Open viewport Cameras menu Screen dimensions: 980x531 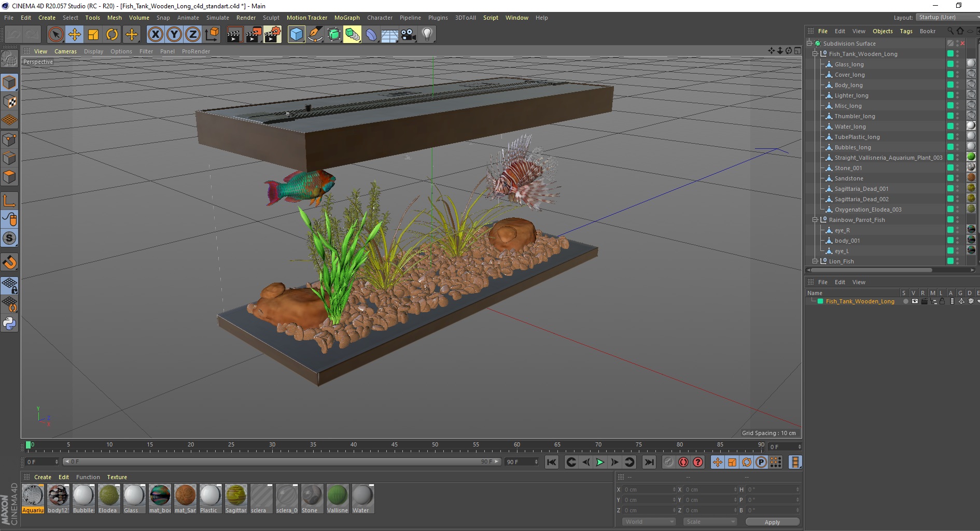(65, 51)
